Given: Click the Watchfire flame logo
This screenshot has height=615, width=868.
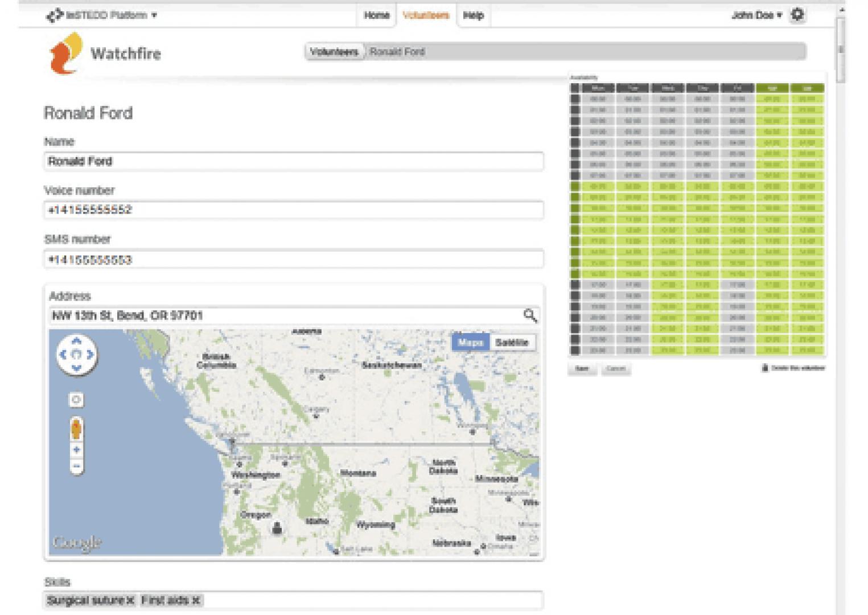Looking at the screenshot, I should pyautogui.click(x=65, y=54).
